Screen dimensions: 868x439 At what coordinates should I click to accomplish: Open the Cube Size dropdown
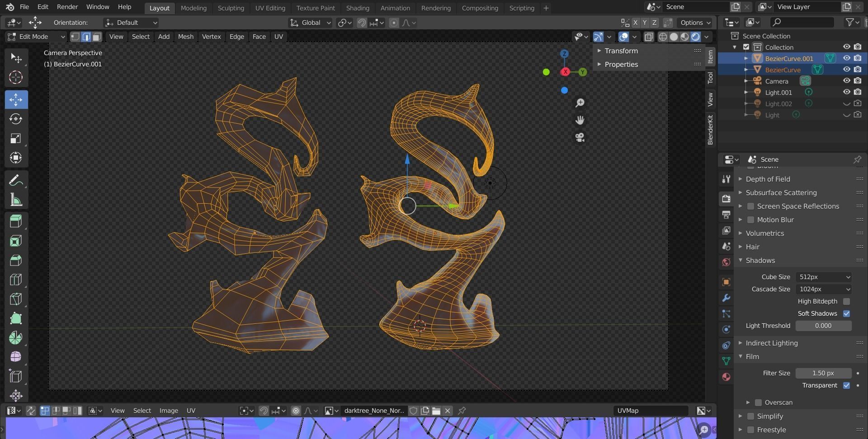(x=823, y=277)
